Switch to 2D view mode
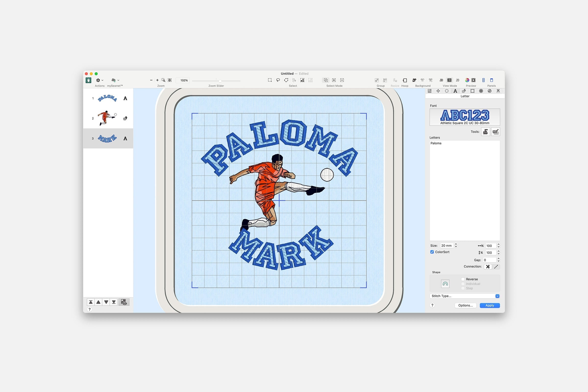588x392 pixels. click(457, 80)
